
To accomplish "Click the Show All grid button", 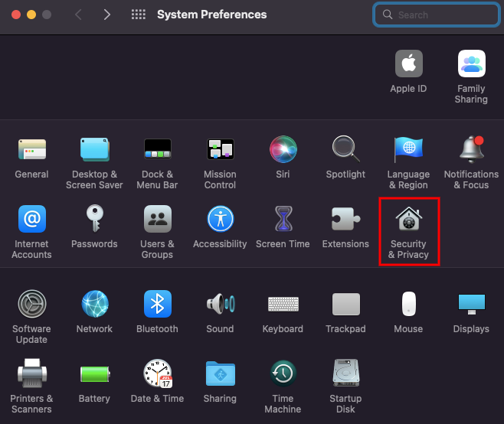I will [139, 15].
